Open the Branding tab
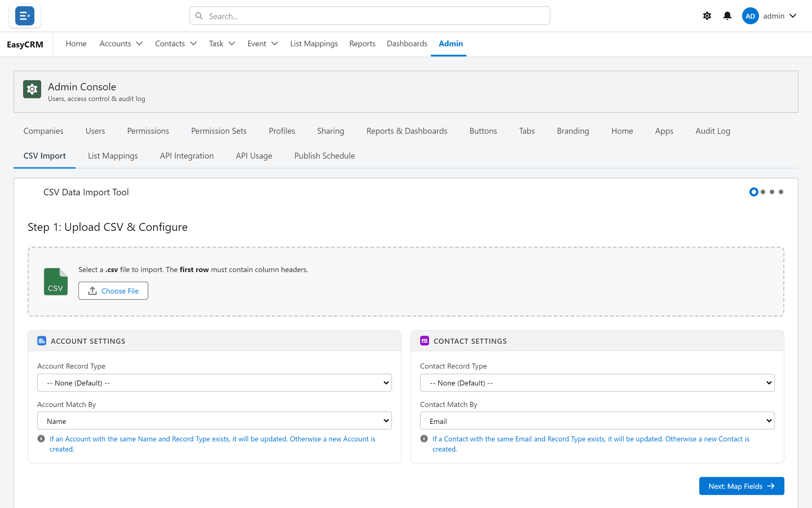 pos(573,131)
